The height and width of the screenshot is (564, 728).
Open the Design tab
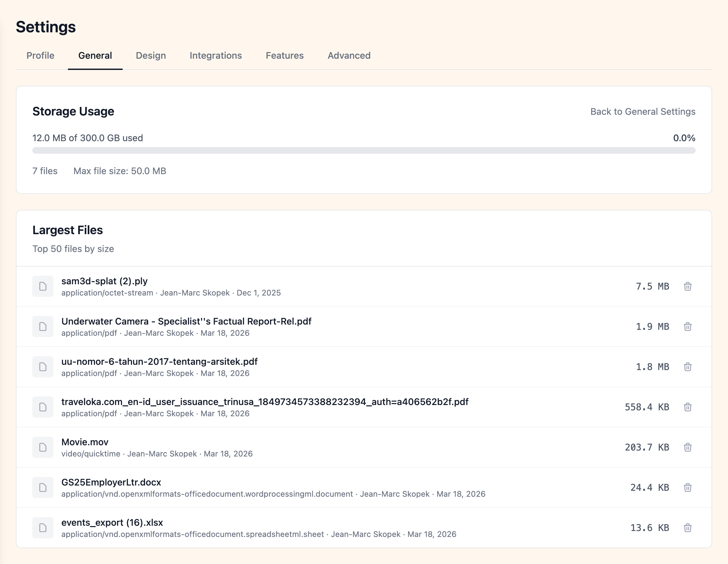(151, 55)
